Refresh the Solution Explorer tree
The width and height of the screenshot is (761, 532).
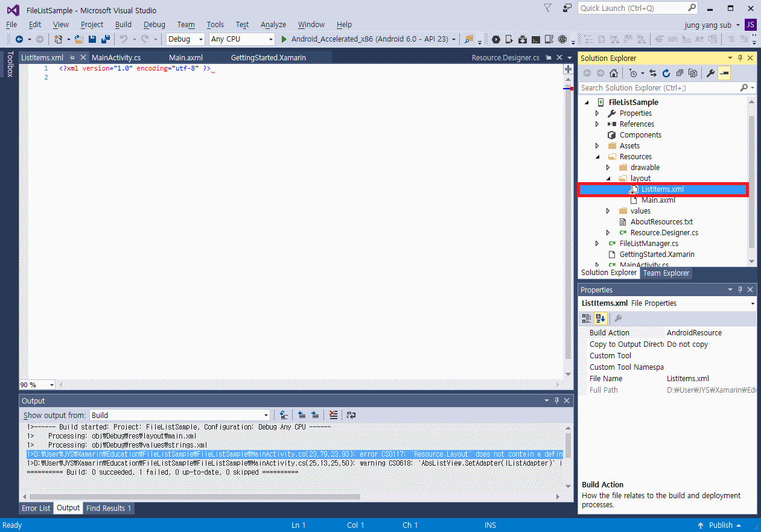(x=666, y=73)
